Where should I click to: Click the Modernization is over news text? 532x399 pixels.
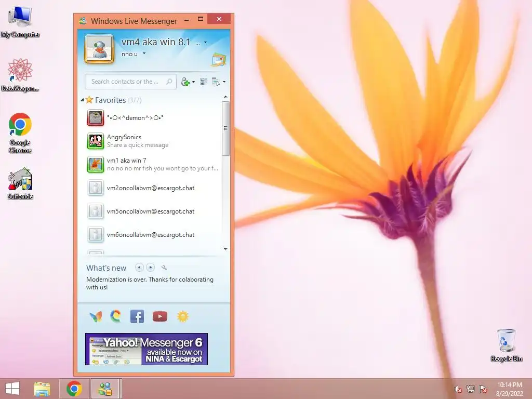(x=150, y=283)
